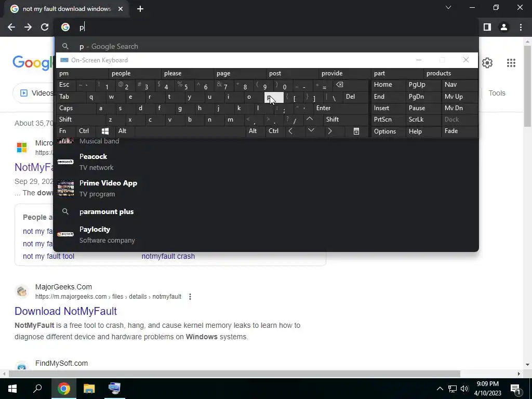
Task: Open the Chrome profile icon
Action: (504, 27)
